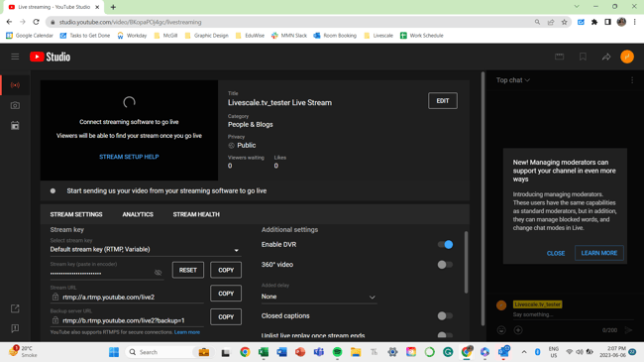The image size is (644, 362).
Task: Click the YouTube Studio logo
Action: pos(51,57)
